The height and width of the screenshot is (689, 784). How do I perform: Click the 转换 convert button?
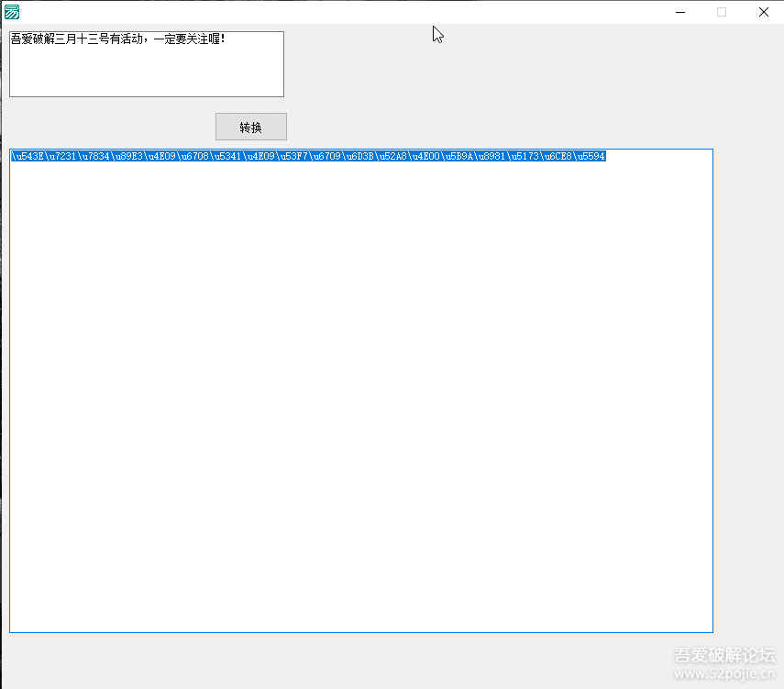251,127
